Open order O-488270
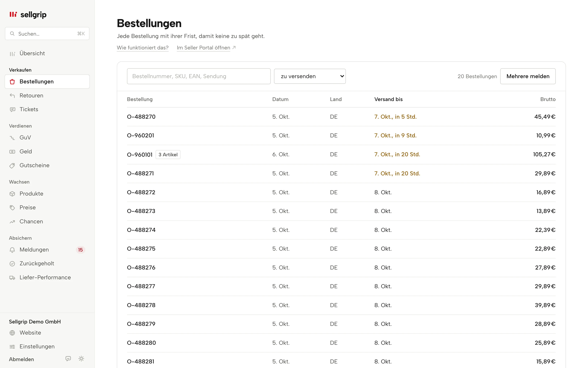The width and height of the screenshot is (588, 368). point(141,117)
